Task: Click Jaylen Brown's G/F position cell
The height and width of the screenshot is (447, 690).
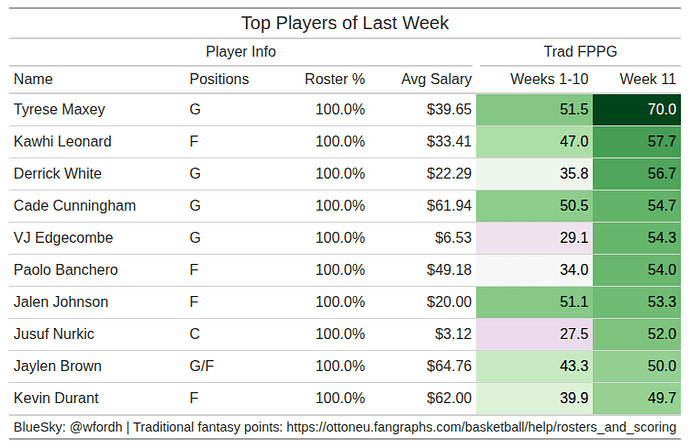Action: (x=201, y=366)
